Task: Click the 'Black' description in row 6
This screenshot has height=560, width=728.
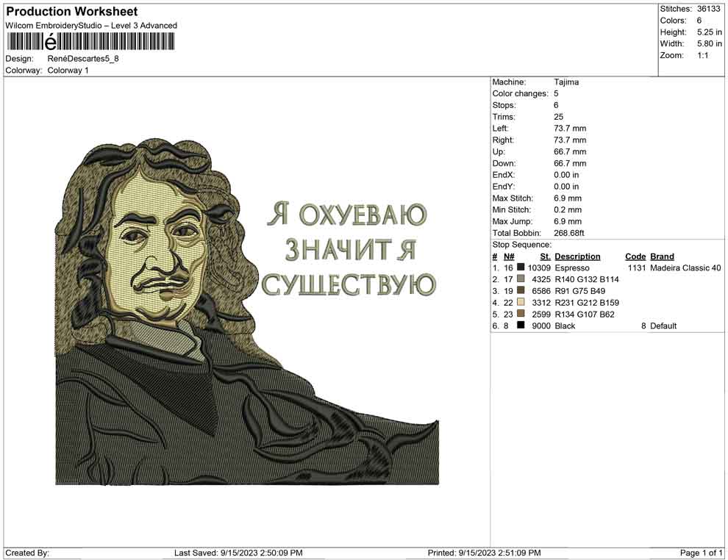Action: coord(565,326)
